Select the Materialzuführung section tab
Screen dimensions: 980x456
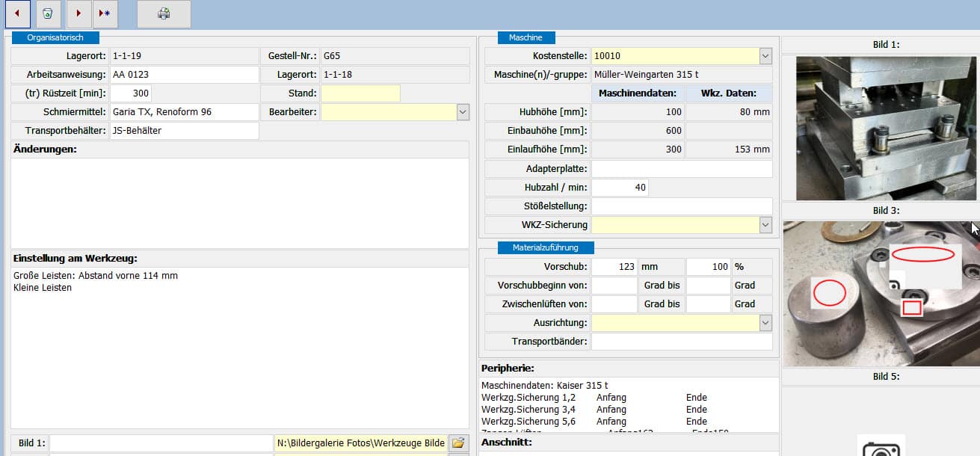[x=546, y=247]
